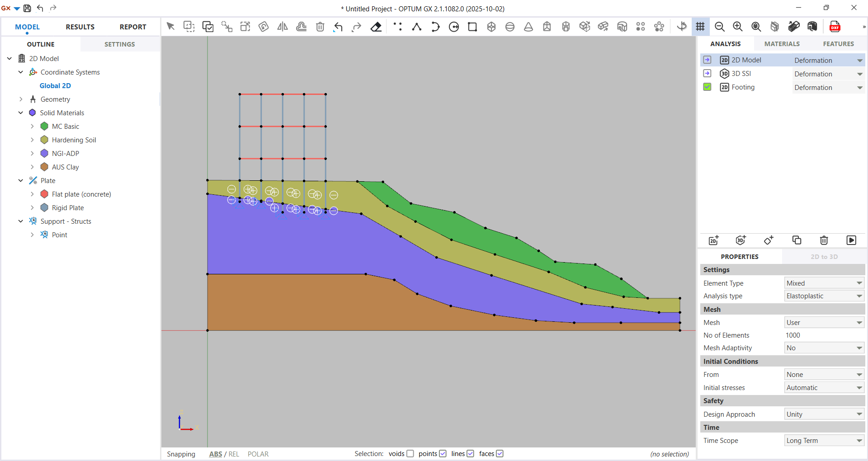The height and width of the screenshot is (461, 868).
Task: Open the Element Type dropdown
Action: [x=824, y=283]
